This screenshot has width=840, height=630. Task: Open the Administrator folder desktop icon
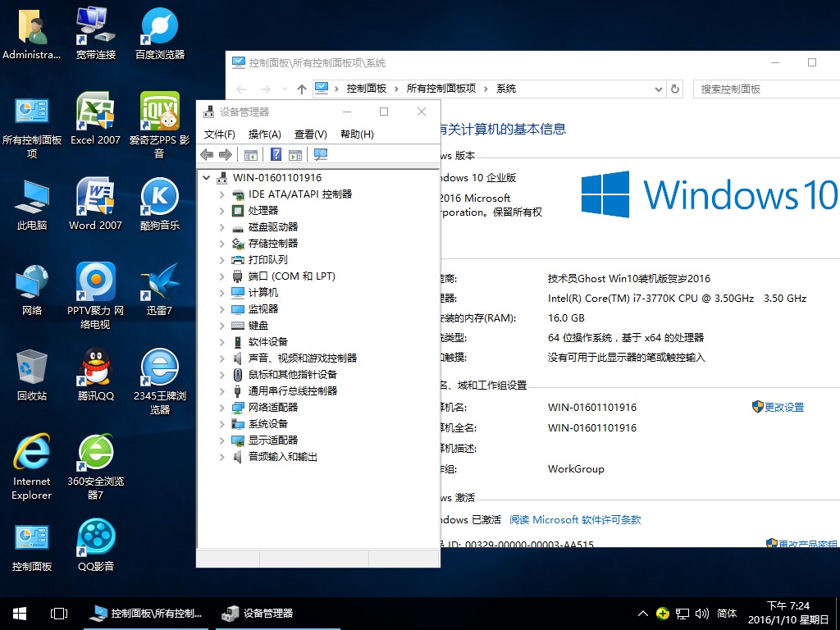pyautogui.click(x=32, y=34)
